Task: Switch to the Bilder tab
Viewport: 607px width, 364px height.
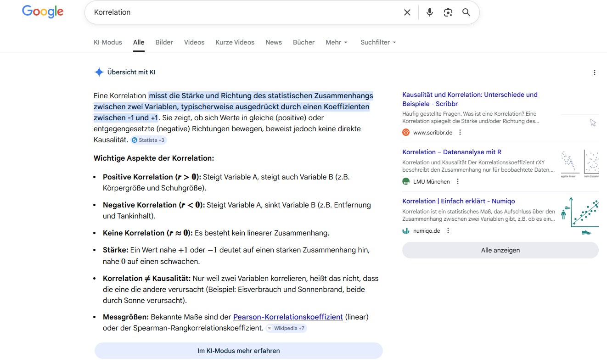Action: [x=164, y=42]
